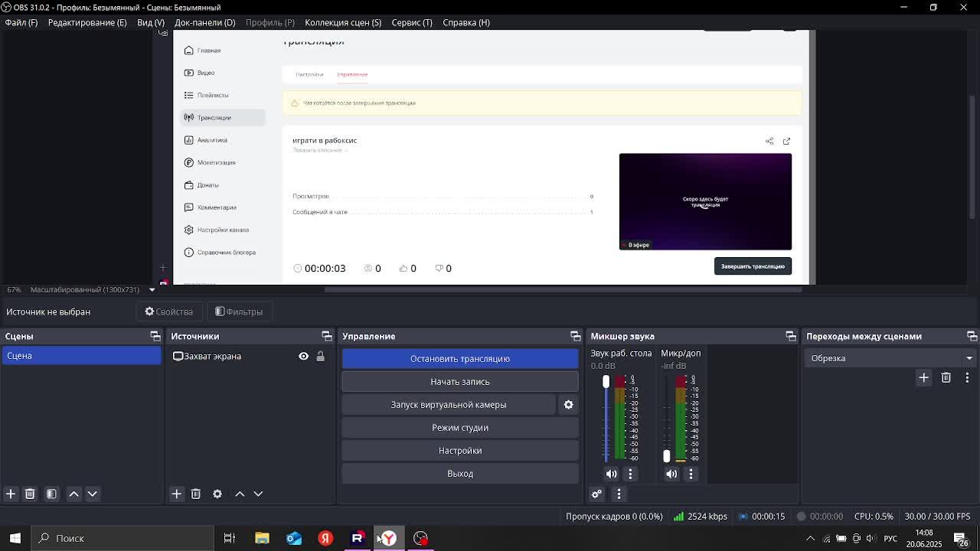980x551 pixels.
Task: Open preview scaling dropdown at 67%
Action: 152,290
